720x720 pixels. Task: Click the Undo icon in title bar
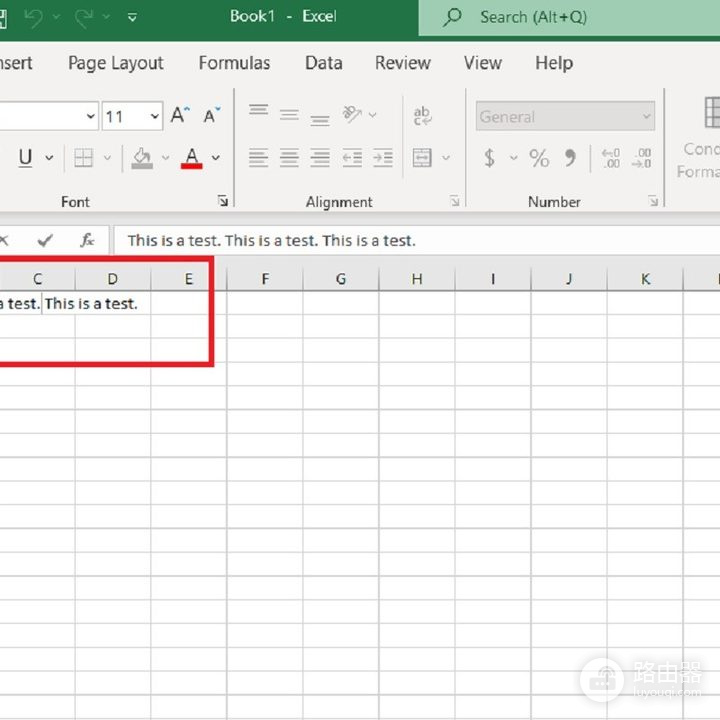[34, 18]
